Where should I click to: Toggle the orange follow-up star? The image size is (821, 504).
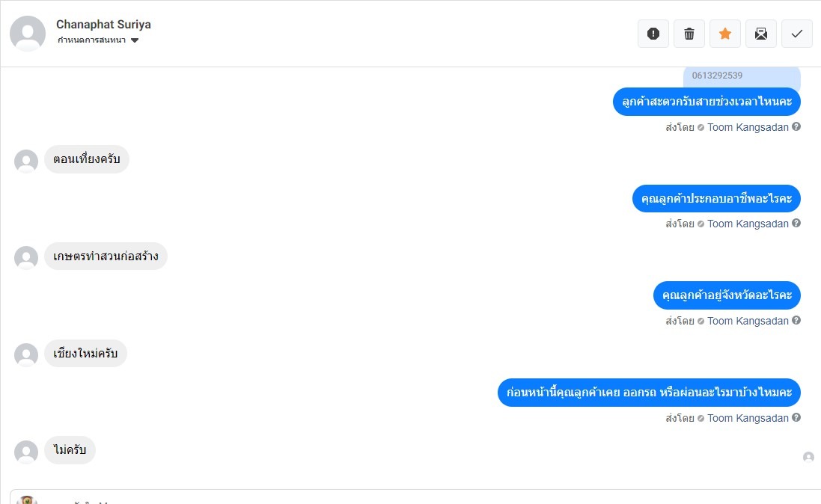[x=725, y=34]
